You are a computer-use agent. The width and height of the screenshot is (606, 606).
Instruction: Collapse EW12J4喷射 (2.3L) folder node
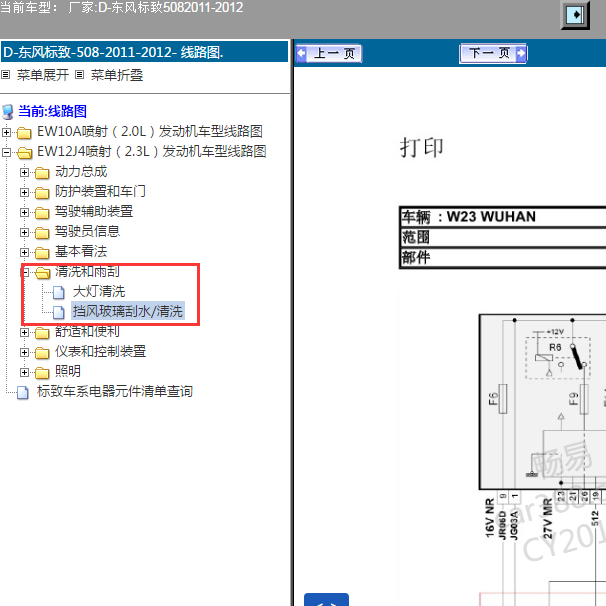6,152
